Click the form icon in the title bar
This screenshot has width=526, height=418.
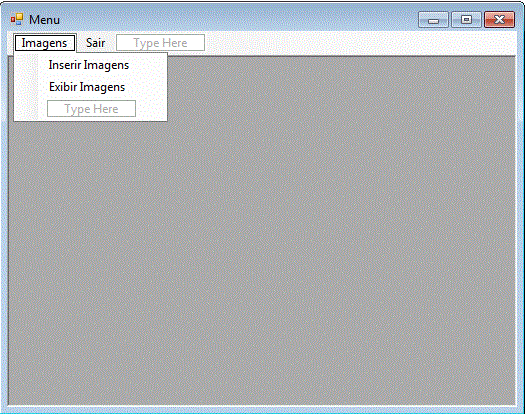[x=17, y=19]
